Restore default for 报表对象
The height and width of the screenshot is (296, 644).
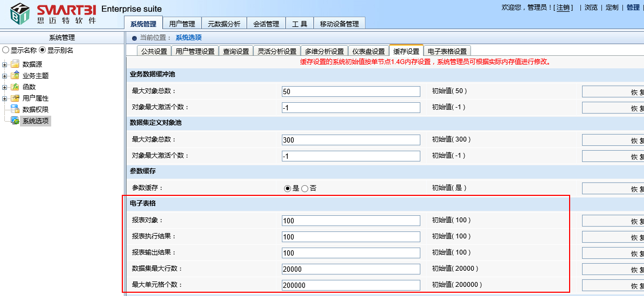coord(613,221)
